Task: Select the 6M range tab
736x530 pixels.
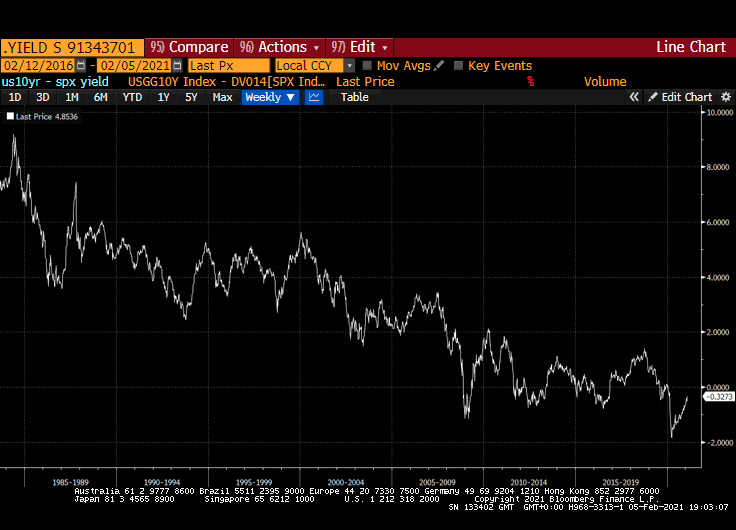Action: (100, 97)
